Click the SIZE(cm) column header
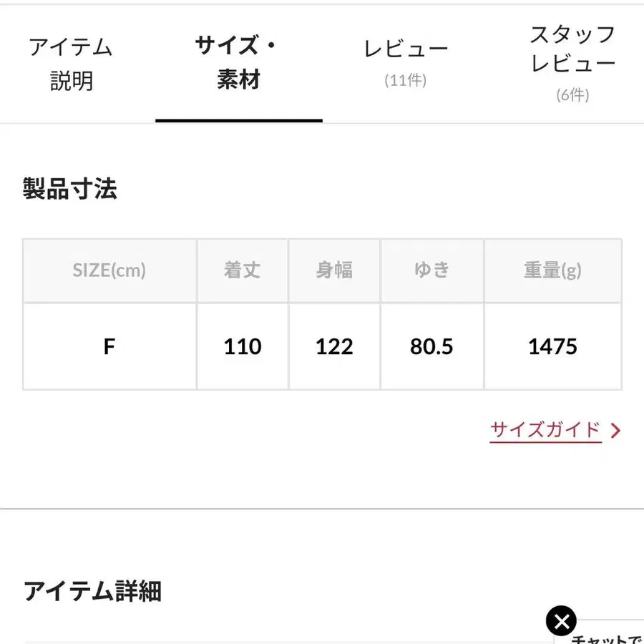This screenshot has width=644, height=644. click(109, 270)
